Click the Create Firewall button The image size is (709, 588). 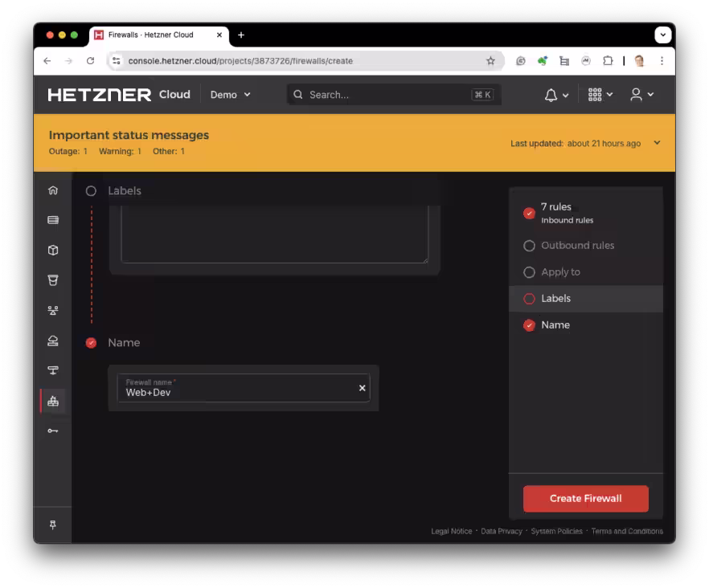coord(585,498)
